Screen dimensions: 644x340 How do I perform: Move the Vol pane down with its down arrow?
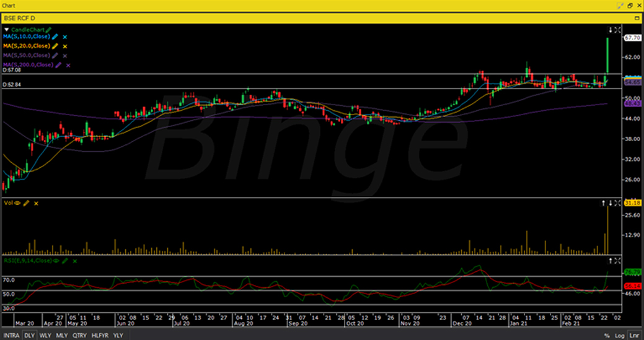point(611,203)
